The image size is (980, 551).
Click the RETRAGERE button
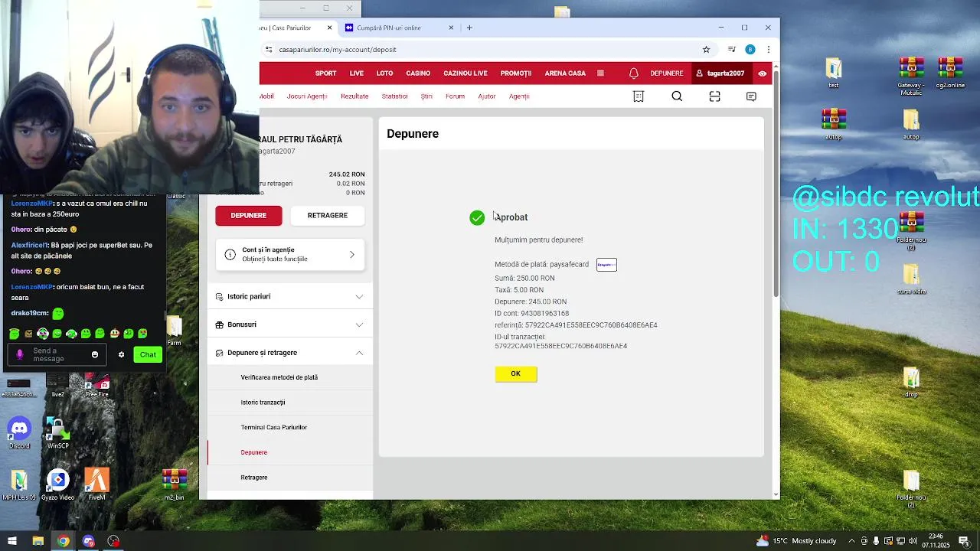(x=328, y=216)
